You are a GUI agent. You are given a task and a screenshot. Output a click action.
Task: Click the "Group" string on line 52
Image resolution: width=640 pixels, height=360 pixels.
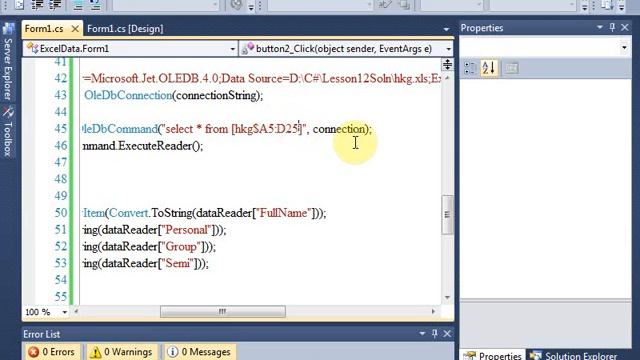(181, 247)
